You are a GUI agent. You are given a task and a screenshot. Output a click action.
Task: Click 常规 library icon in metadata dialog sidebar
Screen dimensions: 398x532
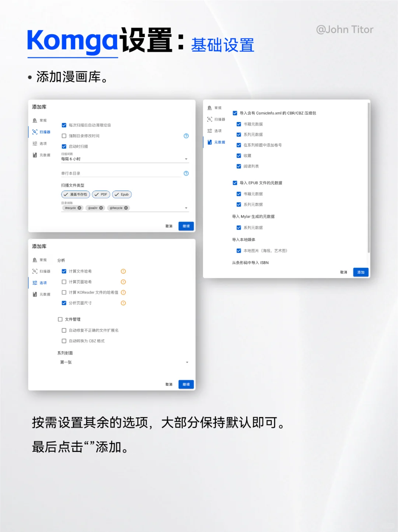pyautogui.click(x=210, y=108)
